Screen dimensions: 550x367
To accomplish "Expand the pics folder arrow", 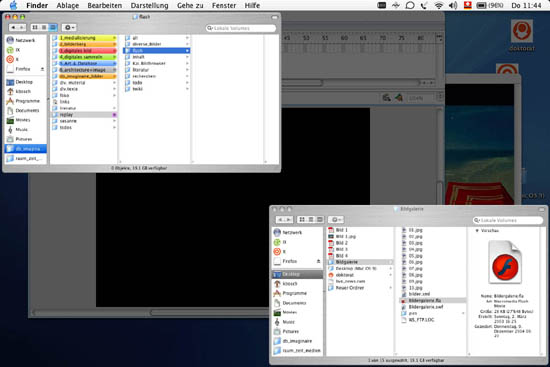I will (463, 313).
